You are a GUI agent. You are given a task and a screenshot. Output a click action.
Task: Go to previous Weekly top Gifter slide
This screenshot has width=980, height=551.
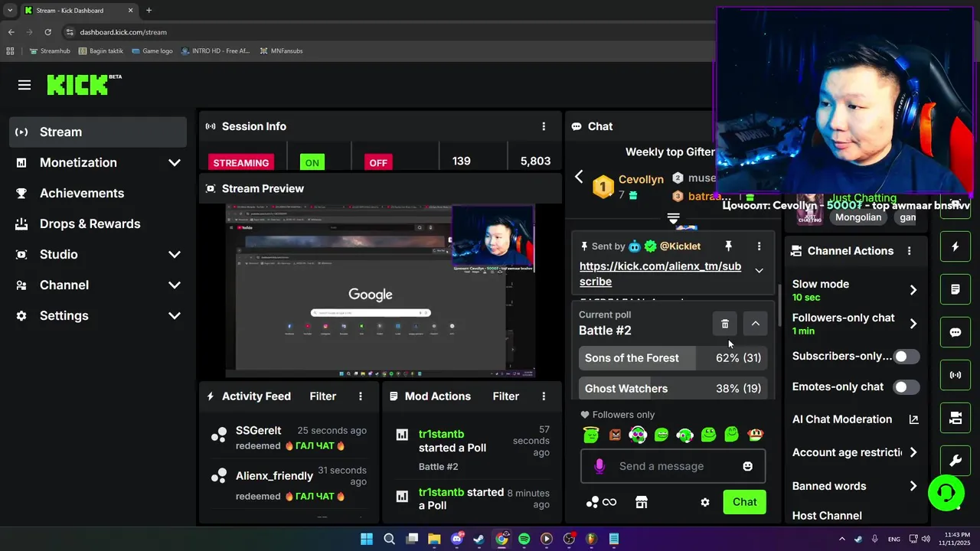tap(579, 177)
